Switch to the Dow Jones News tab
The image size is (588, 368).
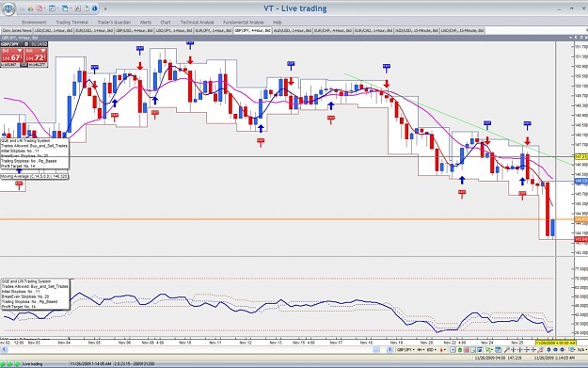(17, 30)
